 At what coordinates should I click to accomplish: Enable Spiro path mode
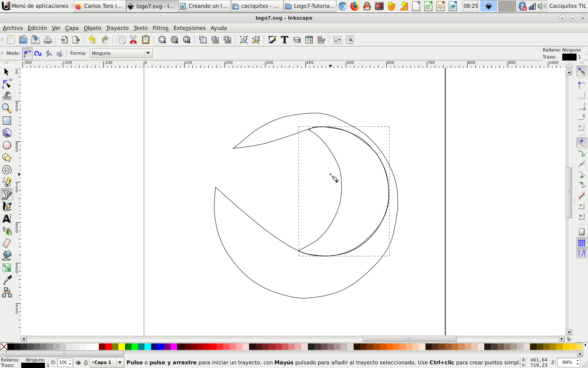point(38,53)
